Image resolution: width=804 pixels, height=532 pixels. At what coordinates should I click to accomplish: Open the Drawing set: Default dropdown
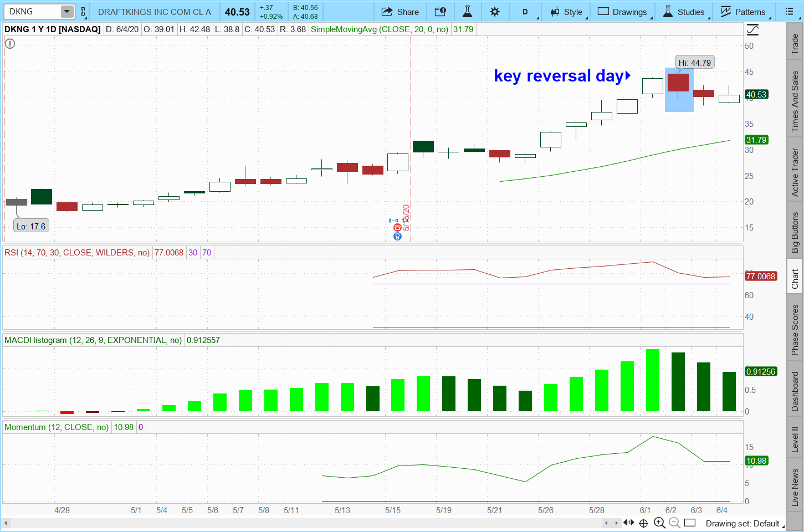tap(745, 524)
